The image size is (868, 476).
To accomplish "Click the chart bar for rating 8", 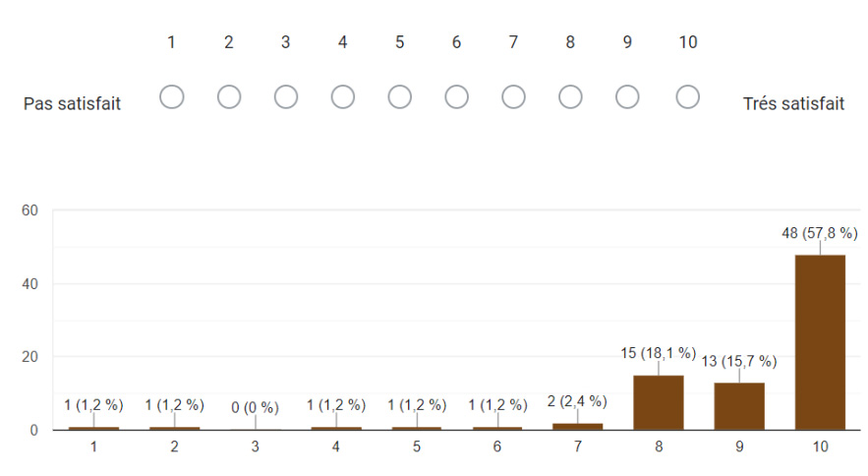I will 659,402.
